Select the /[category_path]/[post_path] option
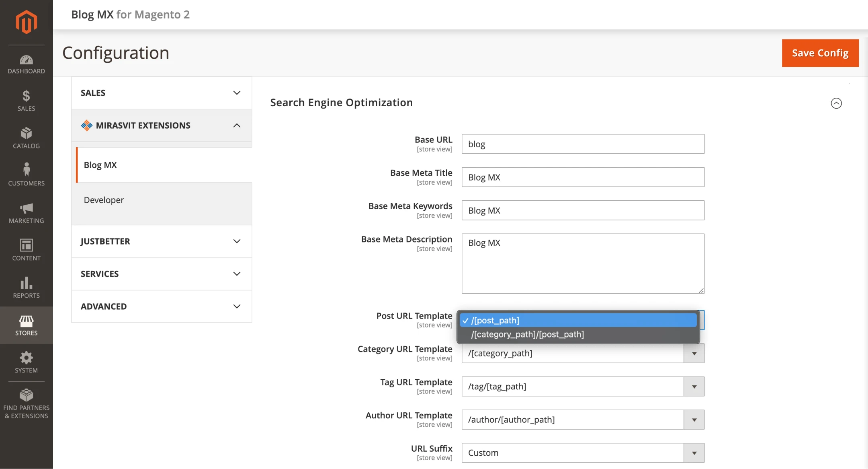Viewport: 868px width, 469px height. [527, 334]
